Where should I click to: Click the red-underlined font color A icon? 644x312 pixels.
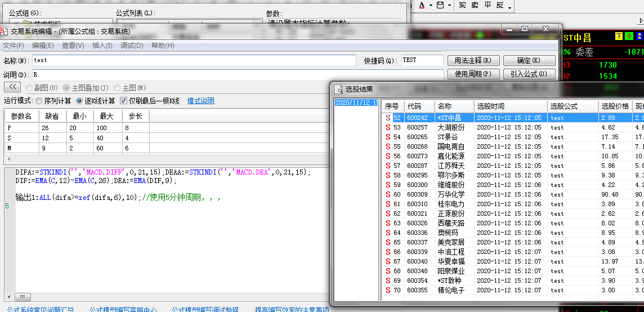coord(422,5)
